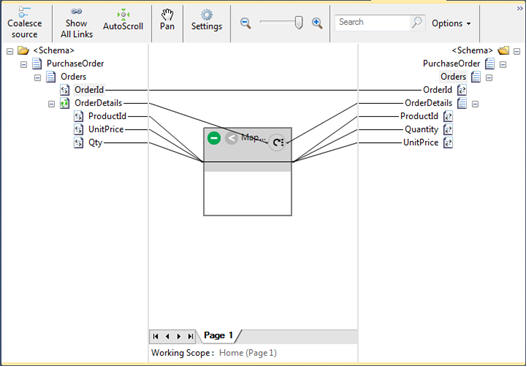The height and width of the screenshot is (367, 527).
Task: Collapse destination PurchaseOrder node
Action: [x=503, y=65]
